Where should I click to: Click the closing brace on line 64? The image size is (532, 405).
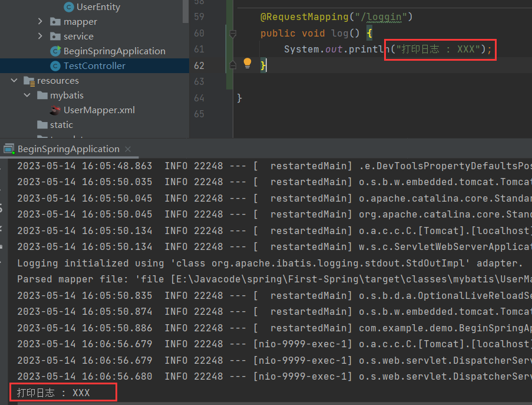[x=240, y=98]
